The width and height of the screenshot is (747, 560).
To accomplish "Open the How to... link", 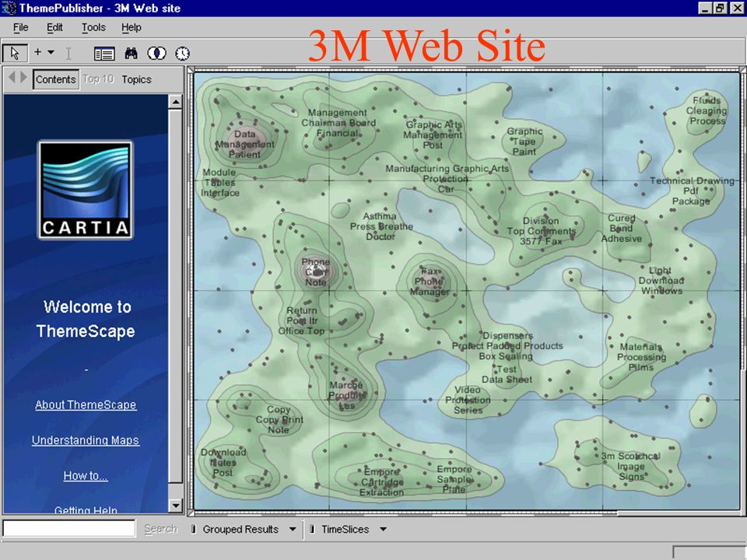I will point(86,476).
